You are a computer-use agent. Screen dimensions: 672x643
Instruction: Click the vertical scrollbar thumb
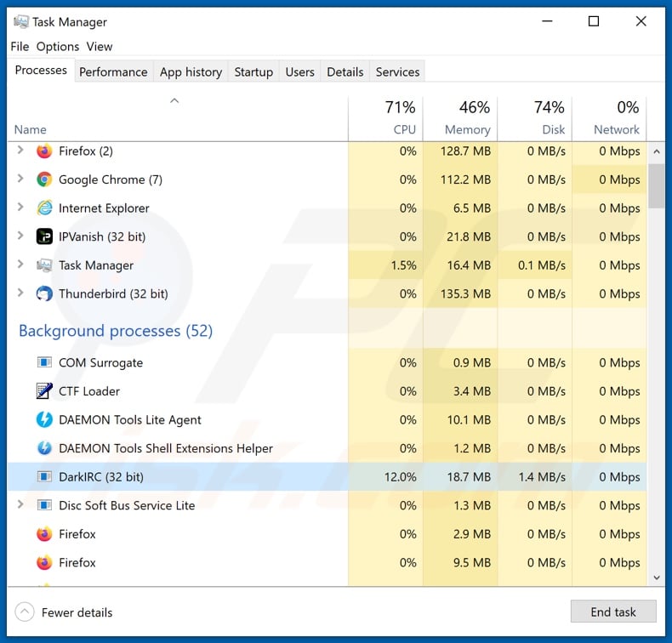[x=657, y=186]
